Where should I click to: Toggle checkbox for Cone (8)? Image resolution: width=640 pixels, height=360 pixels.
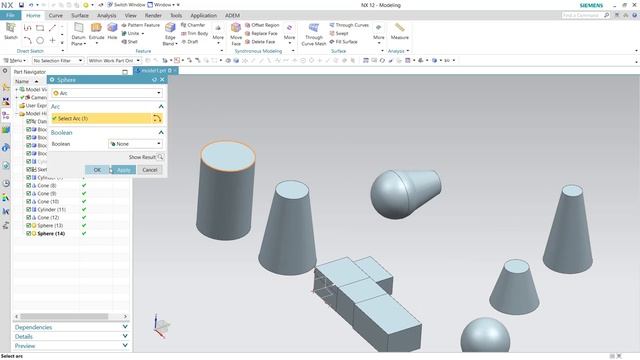29,185
